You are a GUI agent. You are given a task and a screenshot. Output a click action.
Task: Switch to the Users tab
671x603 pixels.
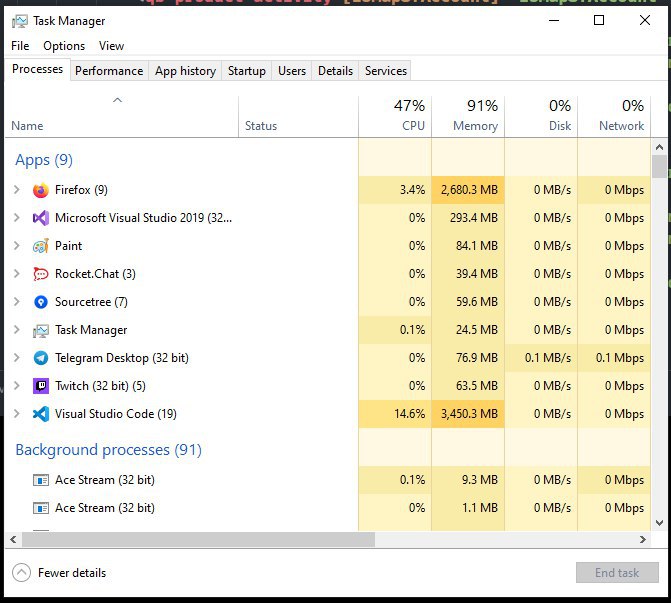coord(292,71)
